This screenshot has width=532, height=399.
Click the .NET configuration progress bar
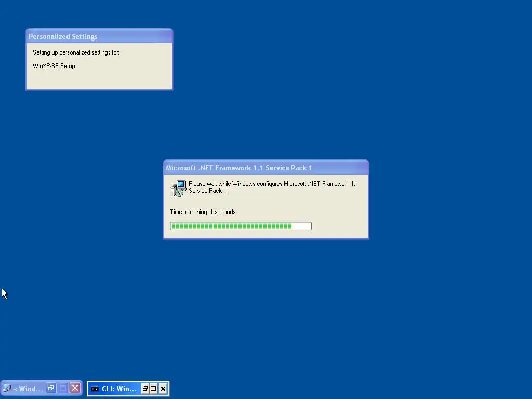click(241, 226)
